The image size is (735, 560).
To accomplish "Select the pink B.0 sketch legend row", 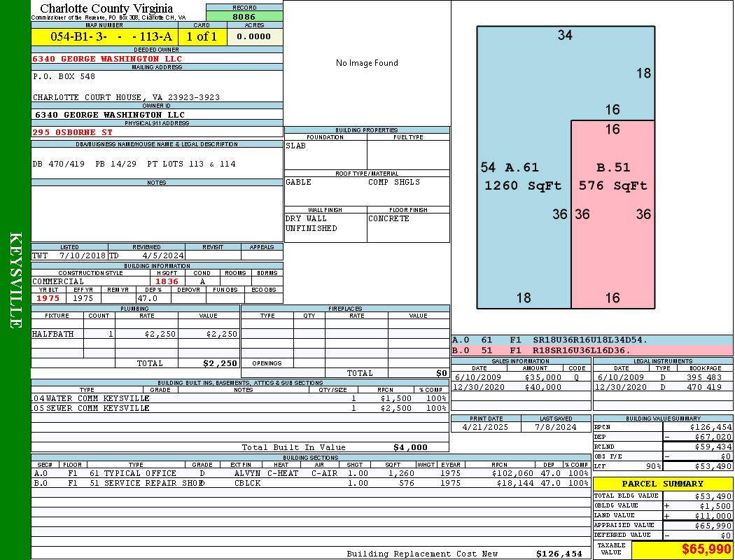I will click(x=591, y=350).
